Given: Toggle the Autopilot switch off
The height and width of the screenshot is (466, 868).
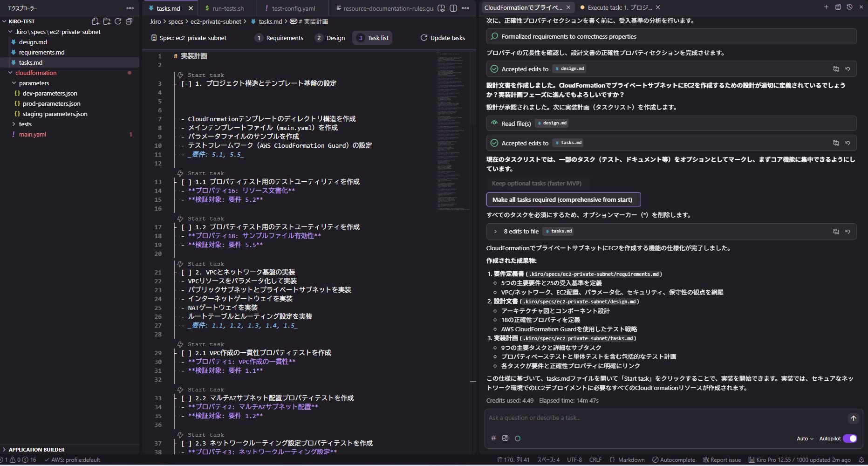Looking at the screenshot, I should pyautogui.click(x=850, y=439).
